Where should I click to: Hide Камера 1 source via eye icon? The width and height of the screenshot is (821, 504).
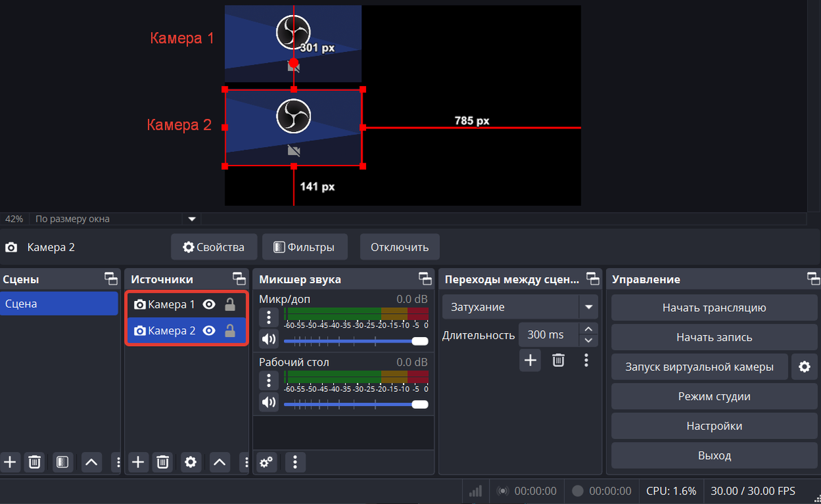(209, 304)
